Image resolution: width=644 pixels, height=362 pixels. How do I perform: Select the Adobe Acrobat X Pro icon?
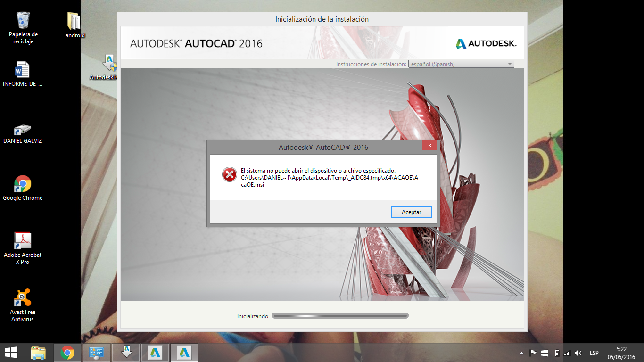point(23,248)
